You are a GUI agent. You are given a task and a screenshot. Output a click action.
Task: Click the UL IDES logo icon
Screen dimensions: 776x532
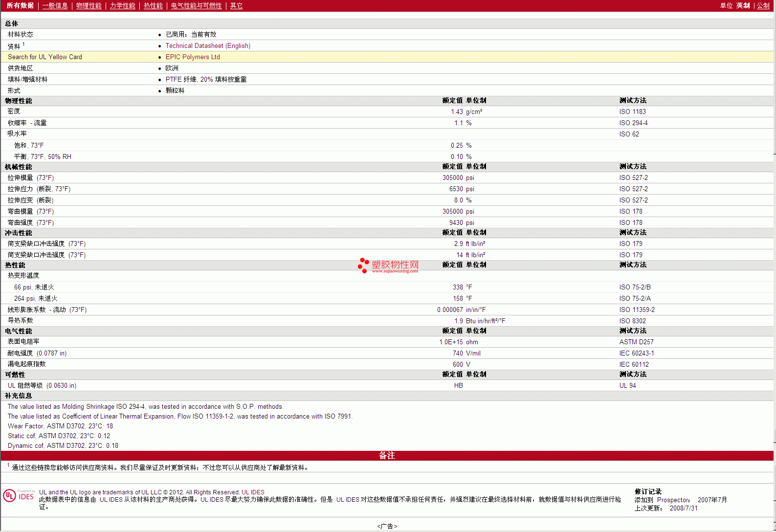tap(19, 496)
